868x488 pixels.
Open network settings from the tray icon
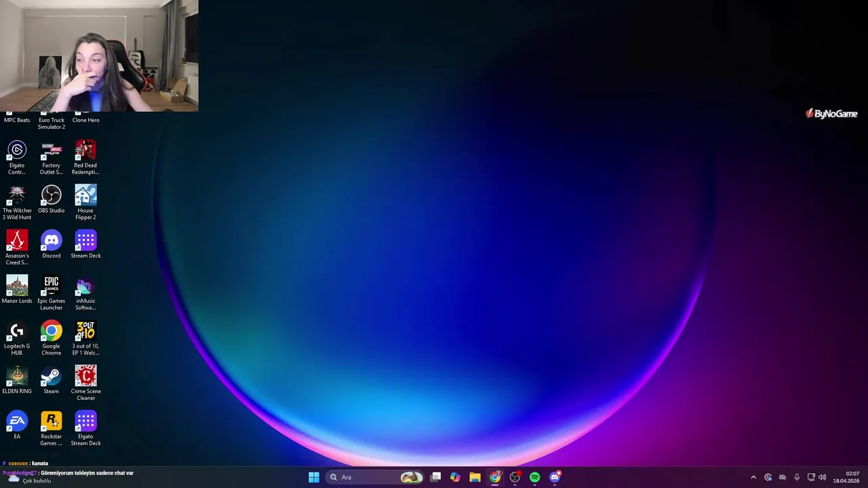click(811, 477)
